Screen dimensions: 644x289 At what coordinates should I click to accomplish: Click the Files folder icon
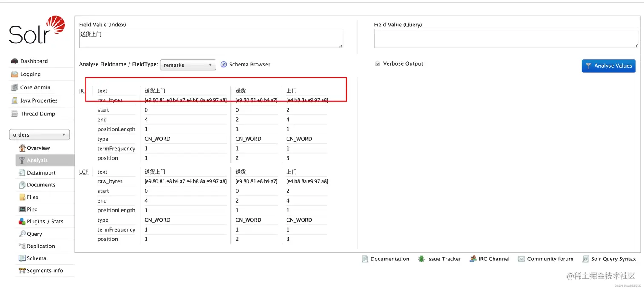pos(22,197)
